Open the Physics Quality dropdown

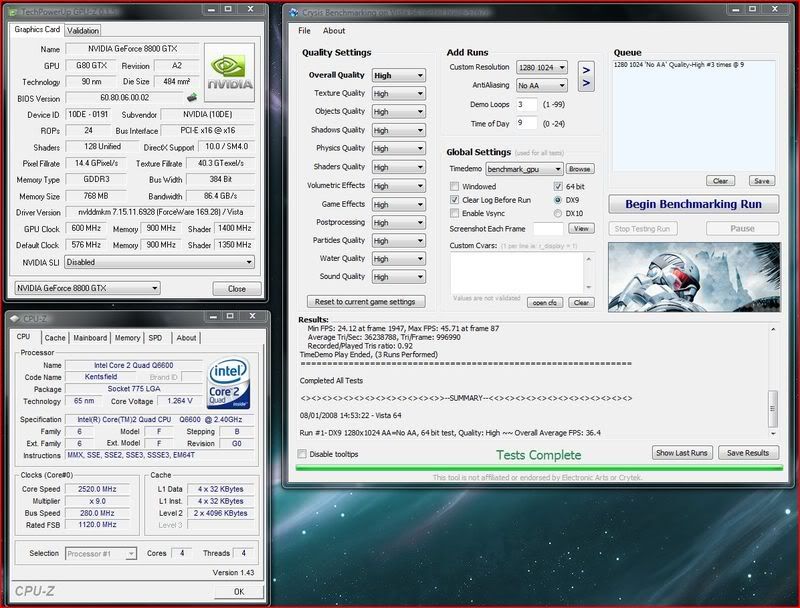[398, 148]
